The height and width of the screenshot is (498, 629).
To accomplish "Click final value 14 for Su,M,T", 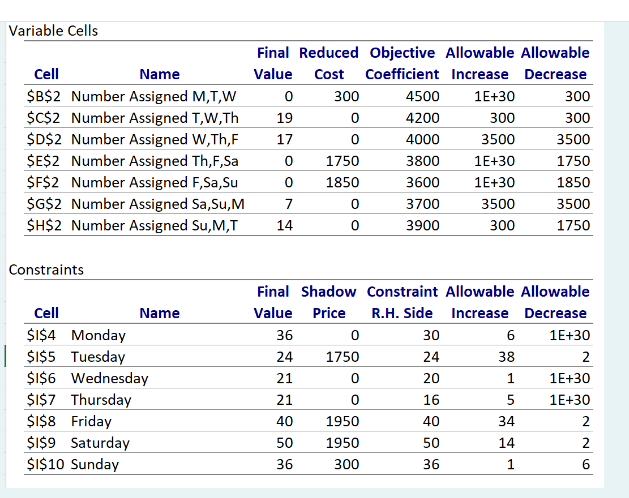I will click(284, 225).
